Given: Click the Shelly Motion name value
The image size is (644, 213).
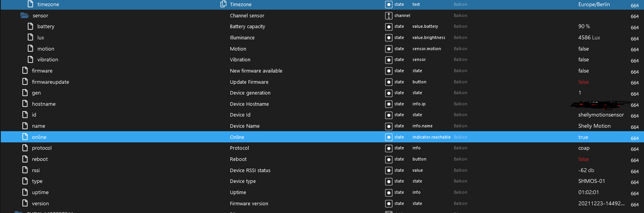Looking at the screenshot, I should point(594,126).
